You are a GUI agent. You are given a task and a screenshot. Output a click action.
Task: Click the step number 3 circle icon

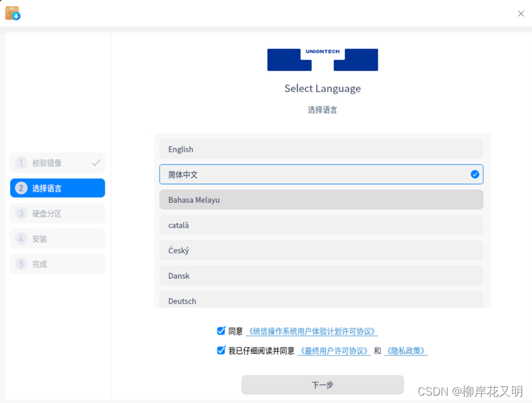click(21, 213)
